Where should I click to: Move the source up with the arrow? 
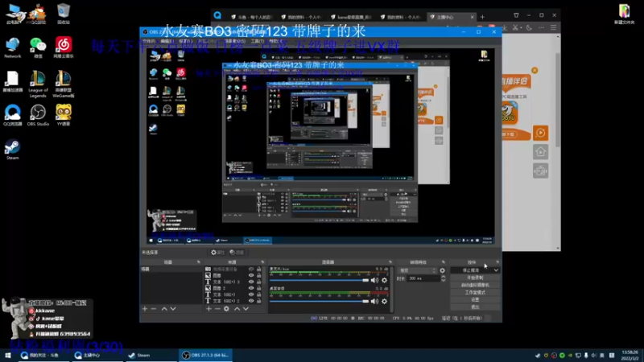pos(237,309)
